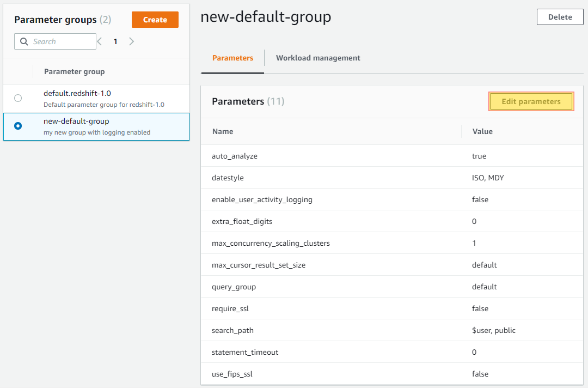Click the $user, public value
Screen dimensions: 588x388
coord(493,330)
